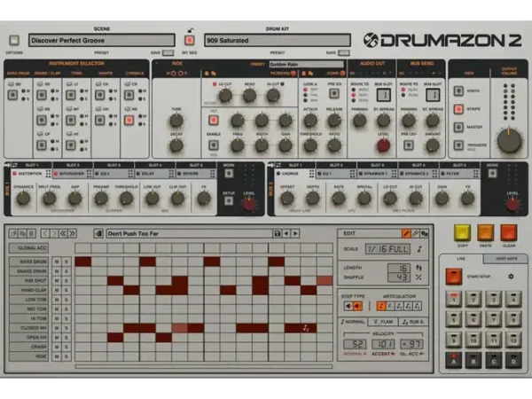Image resolution: width=532 pixels, height=399 pixels.
Task: Toggle the EQ2 Enable button
Action: [x=214, y=145]
